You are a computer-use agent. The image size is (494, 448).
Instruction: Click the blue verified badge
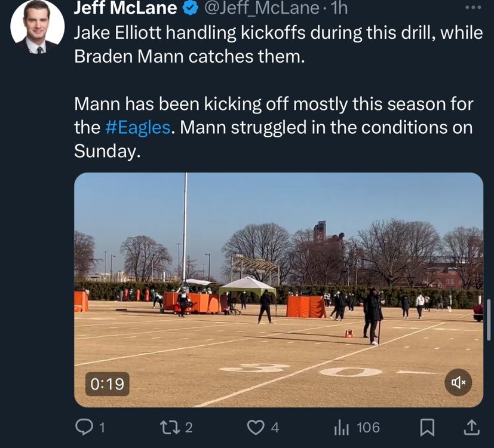[190, 8]
